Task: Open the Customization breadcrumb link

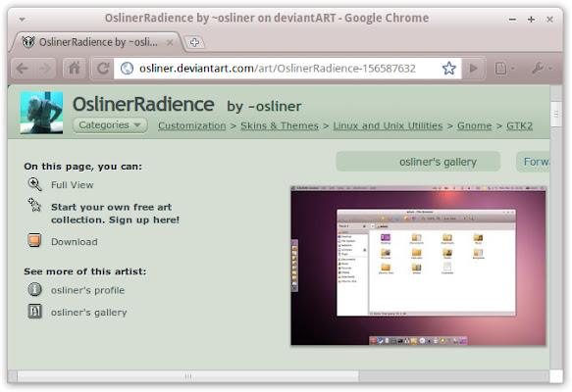Action: (192, 125)
